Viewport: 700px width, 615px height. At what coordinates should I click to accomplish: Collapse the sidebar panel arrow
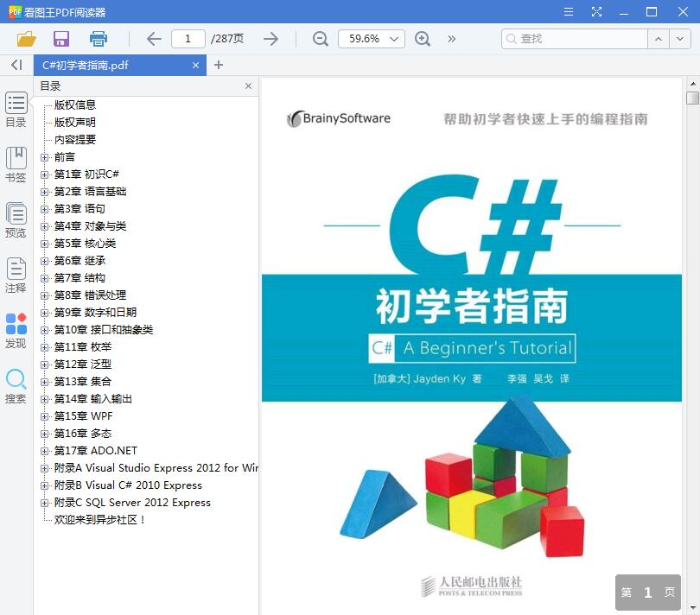(x=16, y=65)
